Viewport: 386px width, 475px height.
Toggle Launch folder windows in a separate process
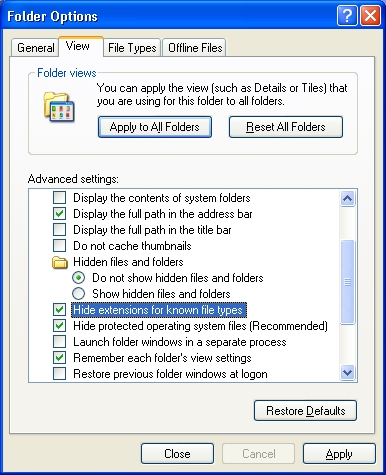pos(60,342)
